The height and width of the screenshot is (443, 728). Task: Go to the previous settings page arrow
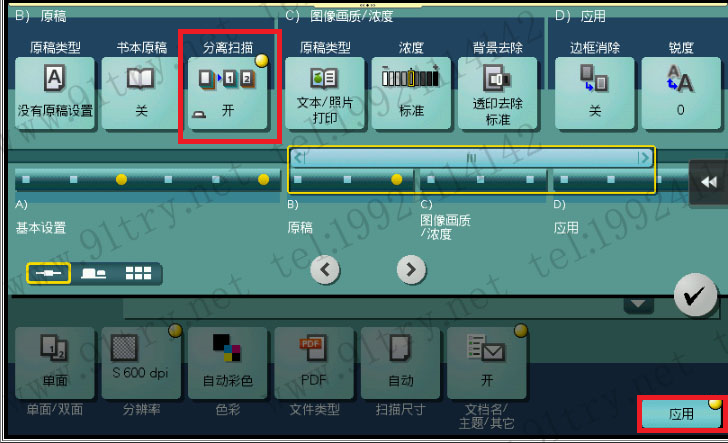tap(325, 269)
